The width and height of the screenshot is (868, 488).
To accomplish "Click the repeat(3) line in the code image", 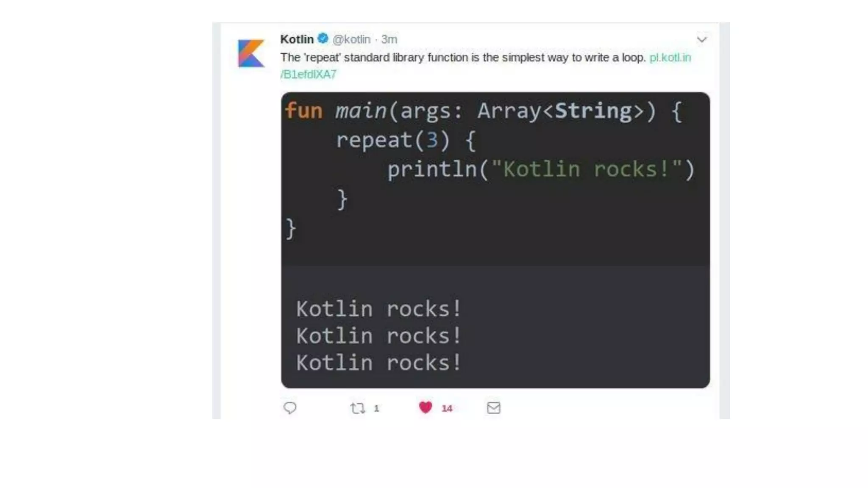I will click(406, 140).
